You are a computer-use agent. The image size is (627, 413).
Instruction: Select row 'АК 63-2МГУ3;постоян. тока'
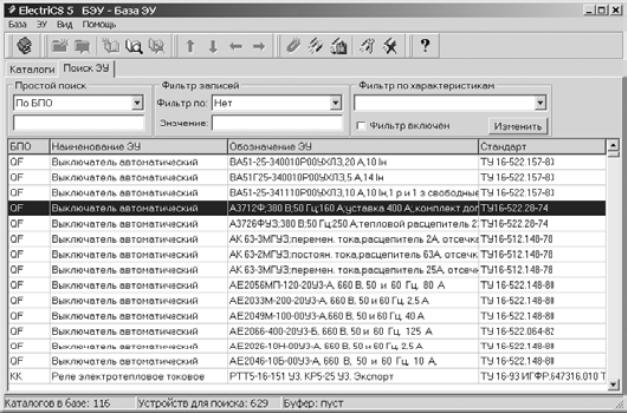[307, 254]
